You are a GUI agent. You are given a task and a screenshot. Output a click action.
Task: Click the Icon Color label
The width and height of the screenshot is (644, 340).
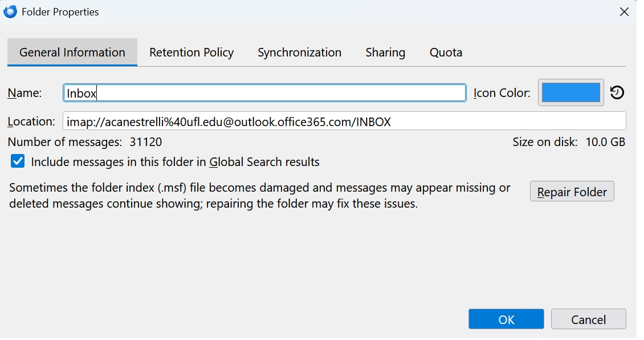[x=502, y=93]
